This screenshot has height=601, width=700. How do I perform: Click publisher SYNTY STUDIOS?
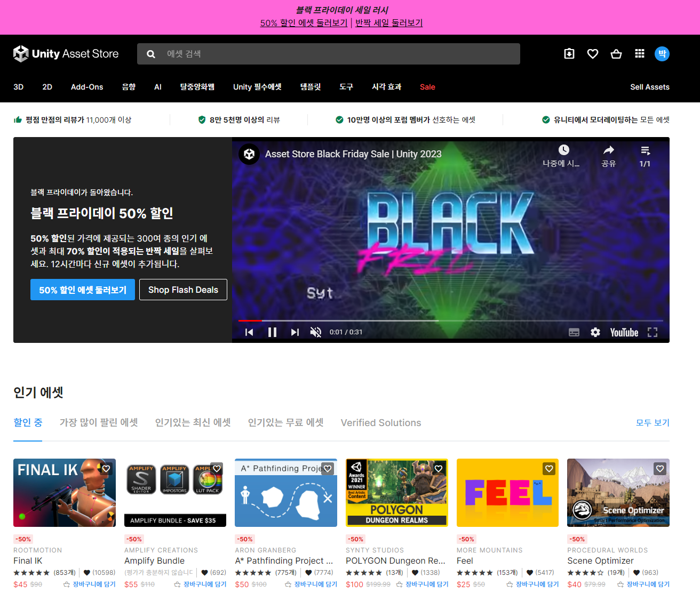pyautogui.click(x=375, y=550)
